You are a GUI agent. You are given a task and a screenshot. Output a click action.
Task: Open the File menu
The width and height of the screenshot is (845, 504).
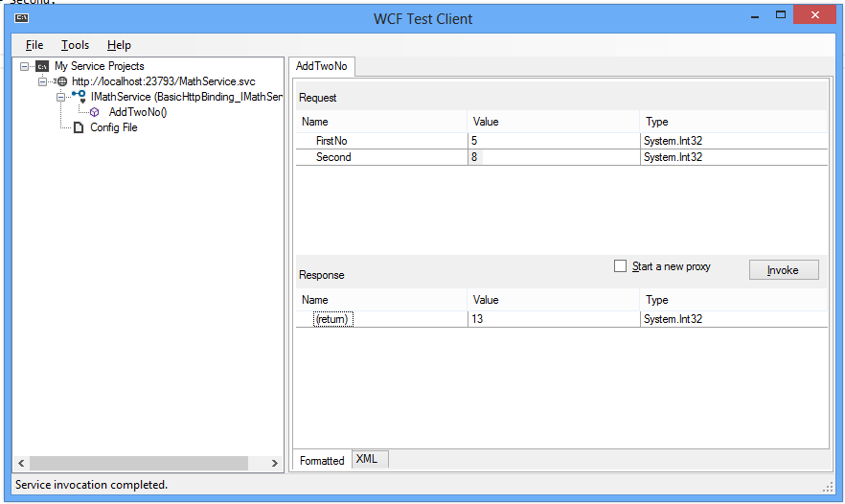tap(34, 45)
